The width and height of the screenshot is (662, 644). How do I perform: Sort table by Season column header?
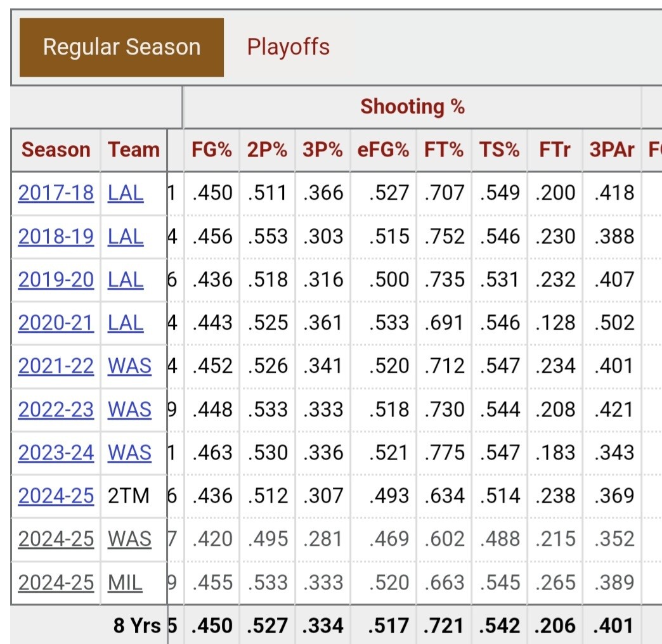tap(56, 150)
